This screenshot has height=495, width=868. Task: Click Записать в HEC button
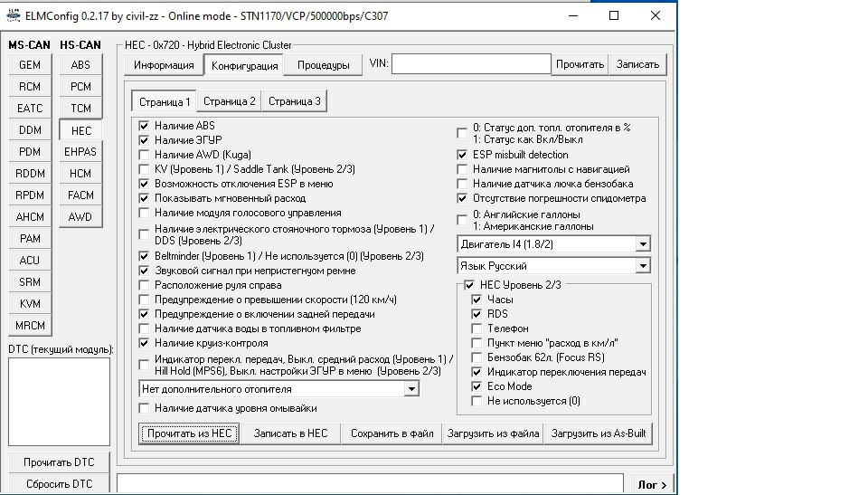[x=290, y=433]
